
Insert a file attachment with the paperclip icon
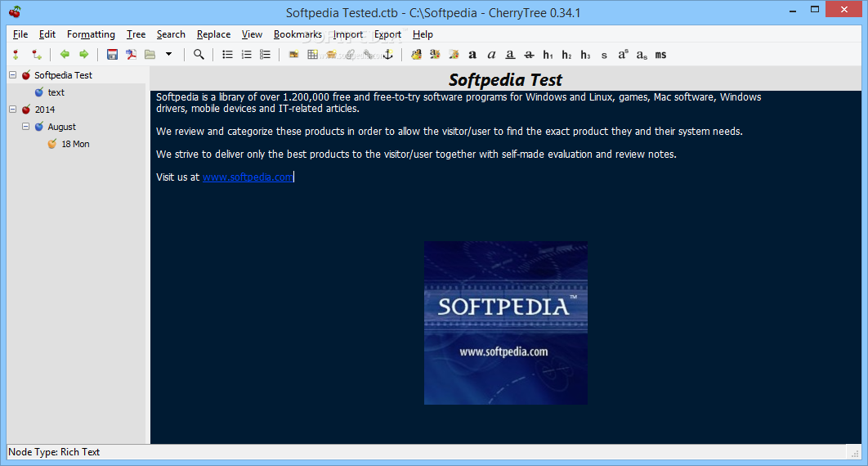[x=351, y=54]
